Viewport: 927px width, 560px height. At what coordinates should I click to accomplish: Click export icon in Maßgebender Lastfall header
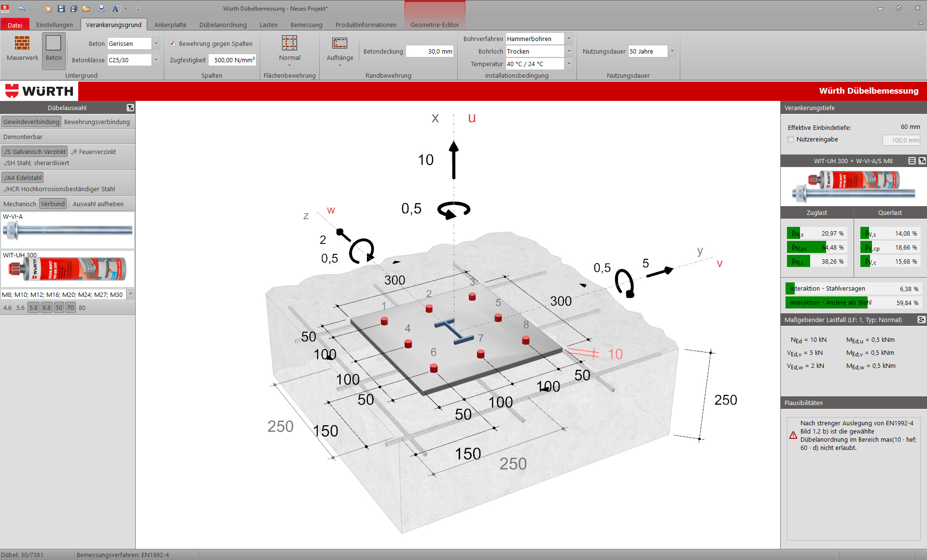click(x=921, y=320)
